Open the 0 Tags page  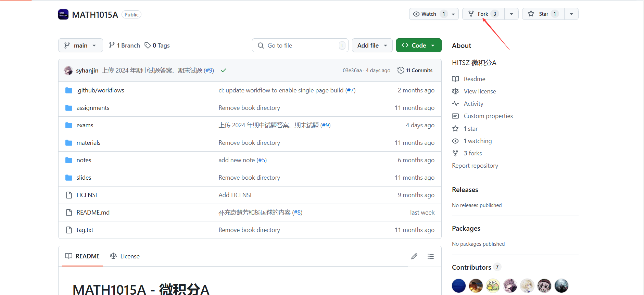pos(157,46)
